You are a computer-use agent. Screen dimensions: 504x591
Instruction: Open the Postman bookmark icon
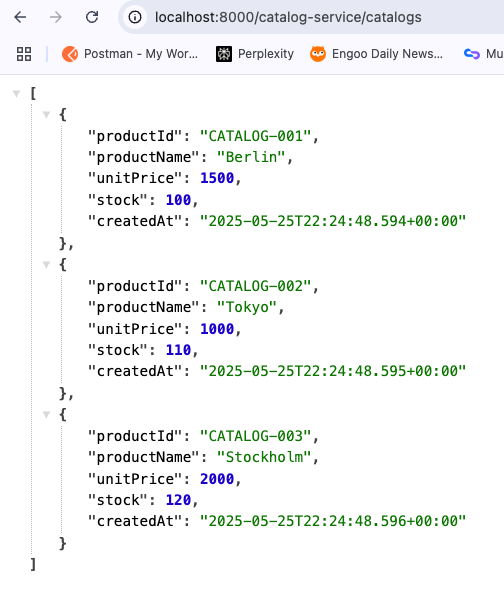tap(70, 54)
